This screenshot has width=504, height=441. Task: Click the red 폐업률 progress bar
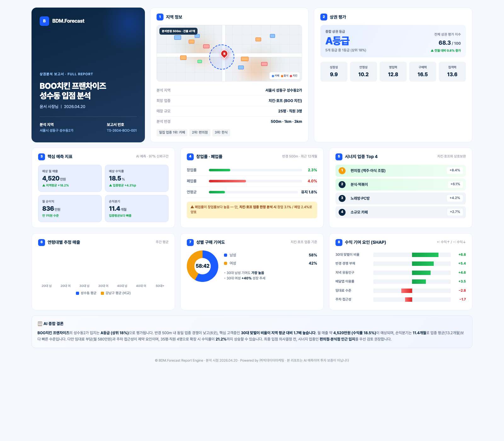[x=227, y=181]
